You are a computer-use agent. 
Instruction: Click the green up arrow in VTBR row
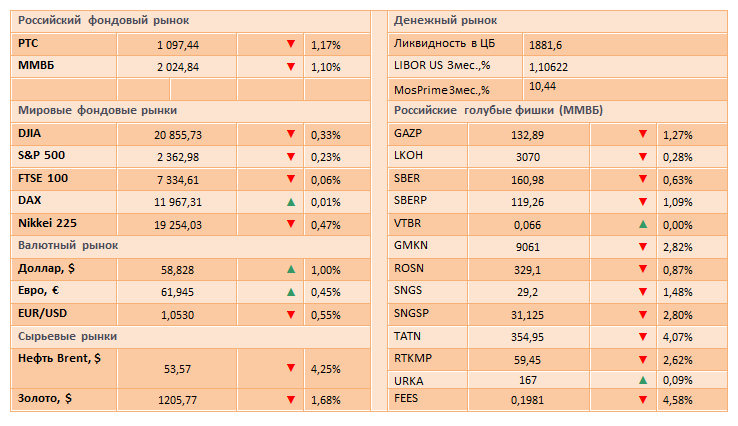pyautogui.click(x=643, y=225)
